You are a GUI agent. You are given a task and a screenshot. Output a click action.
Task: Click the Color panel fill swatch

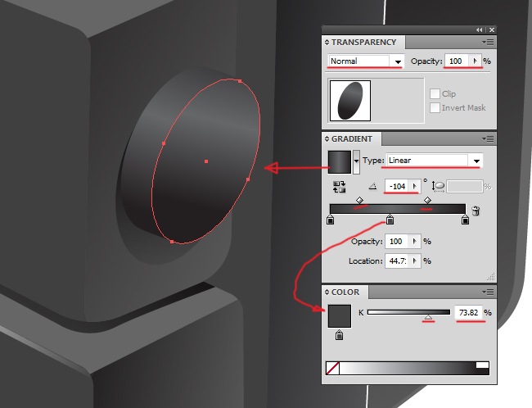pos(340,316)
